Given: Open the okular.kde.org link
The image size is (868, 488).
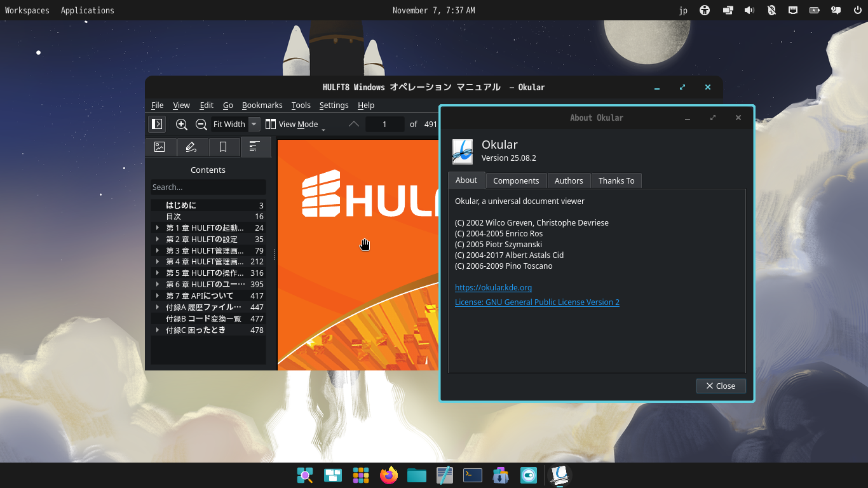Looking at the screenshot, I should [493, 288].
